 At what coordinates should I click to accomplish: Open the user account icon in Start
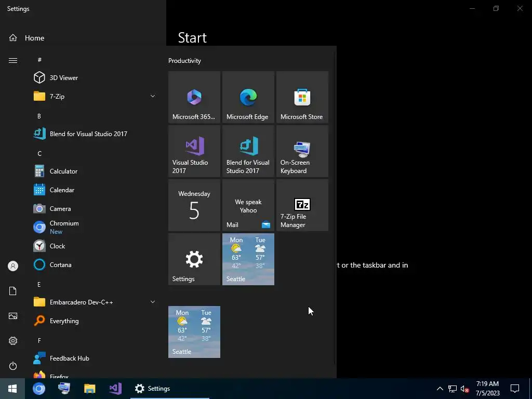(13, 266)
